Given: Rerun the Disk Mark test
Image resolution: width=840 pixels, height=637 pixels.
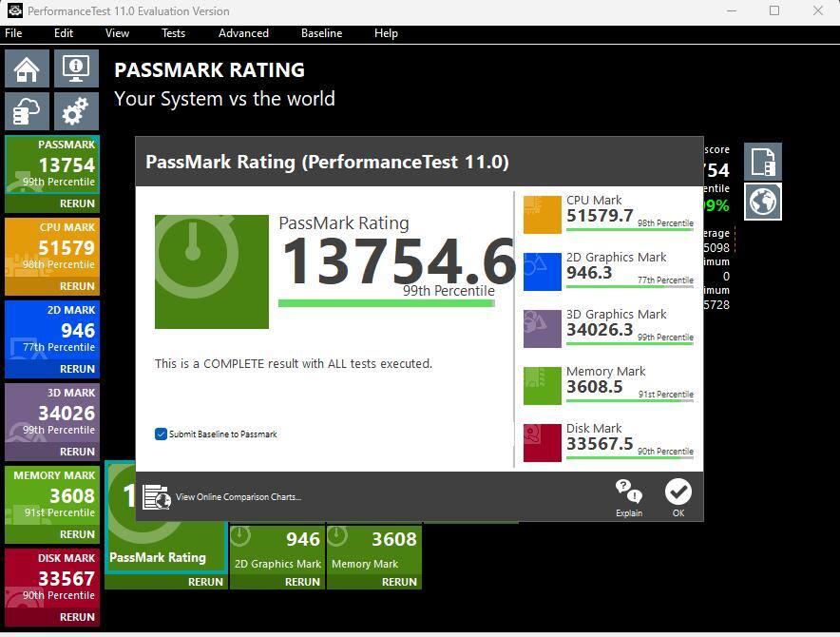Looking at the screenshot, I should pos(77,617).
